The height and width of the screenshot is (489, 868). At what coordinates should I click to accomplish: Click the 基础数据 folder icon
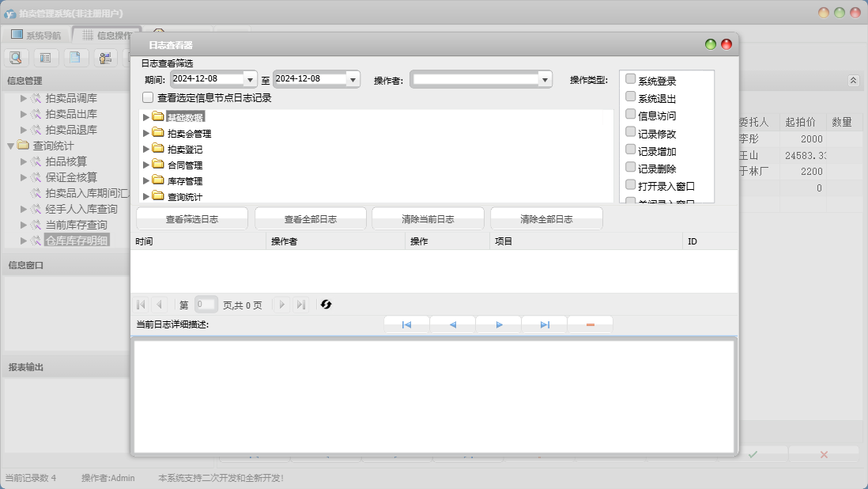[x=158, y=117]
